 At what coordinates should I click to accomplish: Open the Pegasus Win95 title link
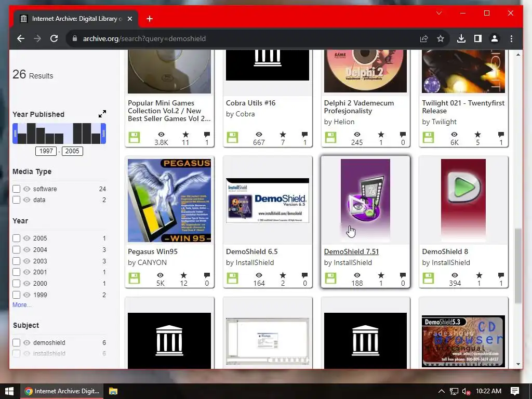153,251
